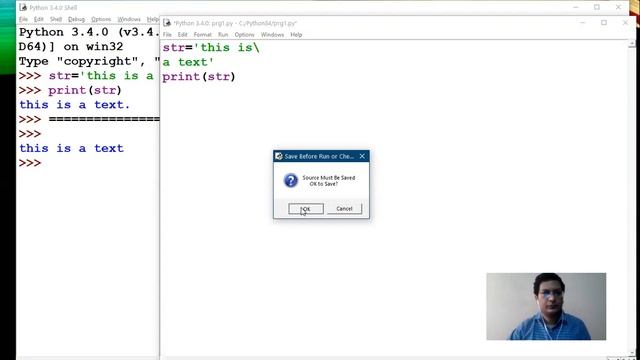Click "Source Must Be Saved" dialog message
The width and height of the screenshot is (640, 360).
coord(329,178)
